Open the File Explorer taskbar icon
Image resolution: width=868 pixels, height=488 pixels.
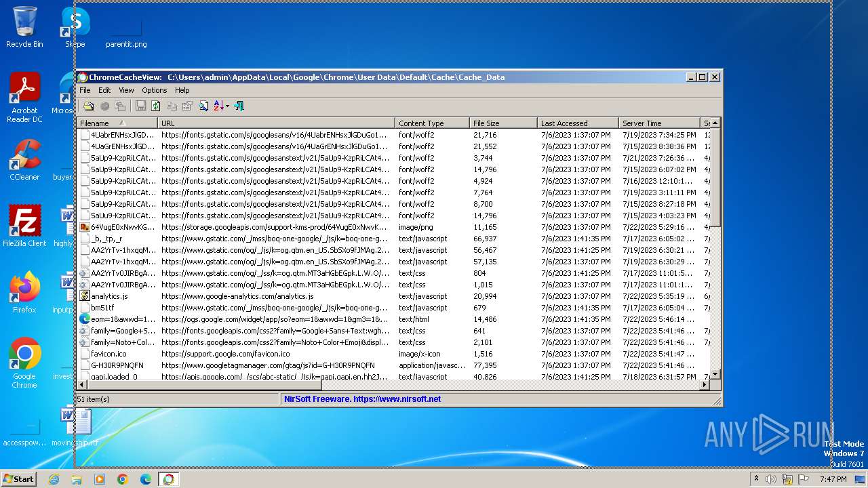(x=77, y=479)
